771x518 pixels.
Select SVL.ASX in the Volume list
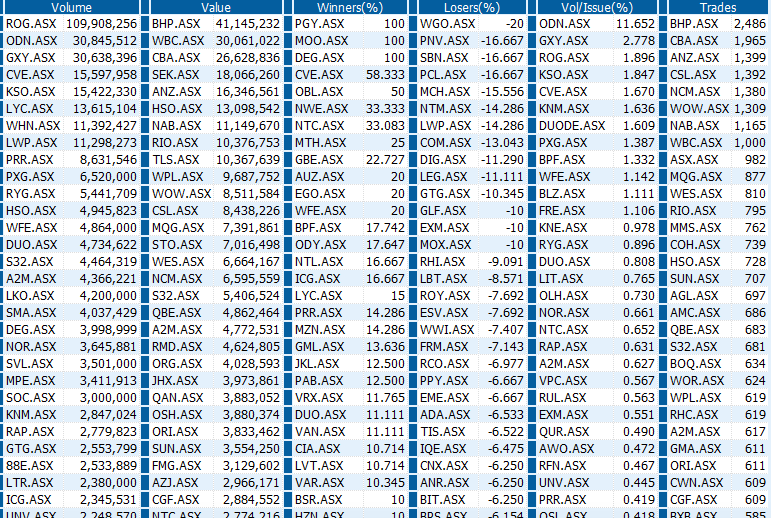coord(30,364)
